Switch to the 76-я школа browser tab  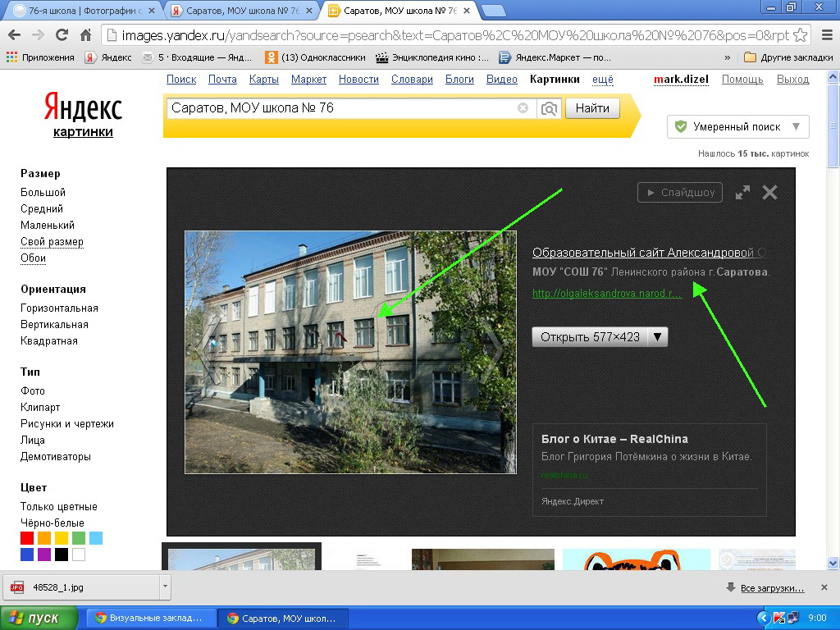pyautogui.click(x=80, y=11)
